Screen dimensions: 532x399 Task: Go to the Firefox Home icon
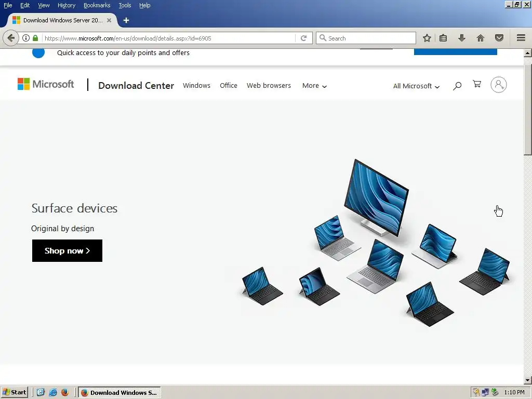(481, 38)
